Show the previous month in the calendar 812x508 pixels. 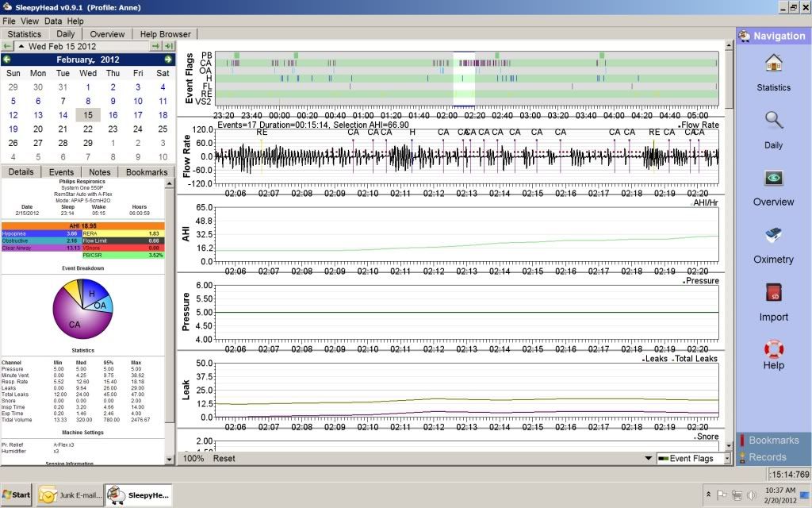click(x=6, y=60)
